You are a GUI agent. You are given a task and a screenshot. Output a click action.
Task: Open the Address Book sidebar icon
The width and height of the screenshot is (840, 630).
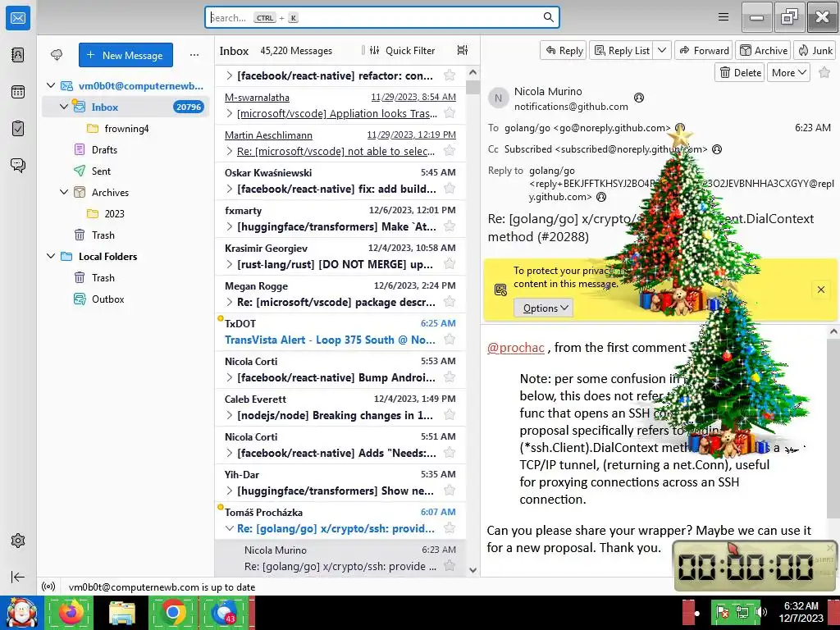(x=18, y=55)
